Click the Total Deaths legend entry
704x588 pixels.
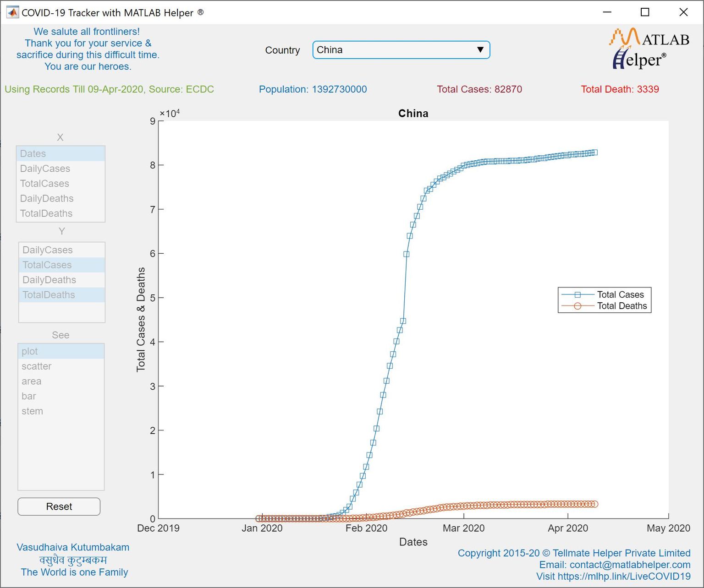click(621, 306)
